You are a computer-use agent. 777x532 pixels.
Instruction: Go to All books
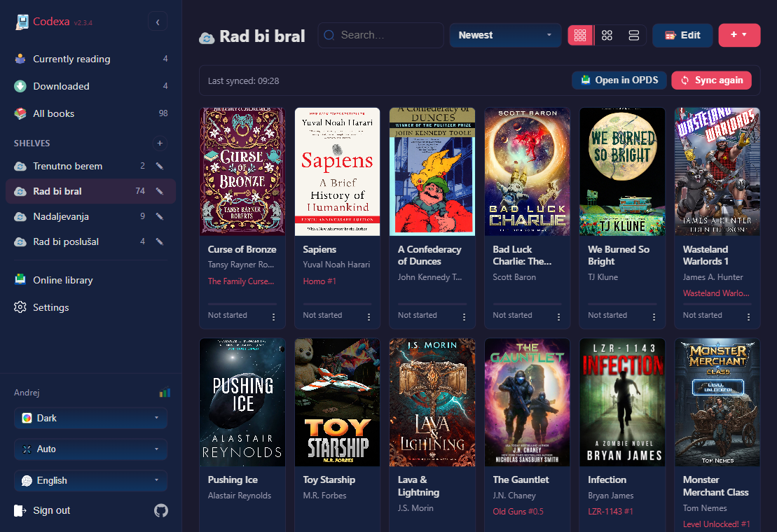point(90,113)
